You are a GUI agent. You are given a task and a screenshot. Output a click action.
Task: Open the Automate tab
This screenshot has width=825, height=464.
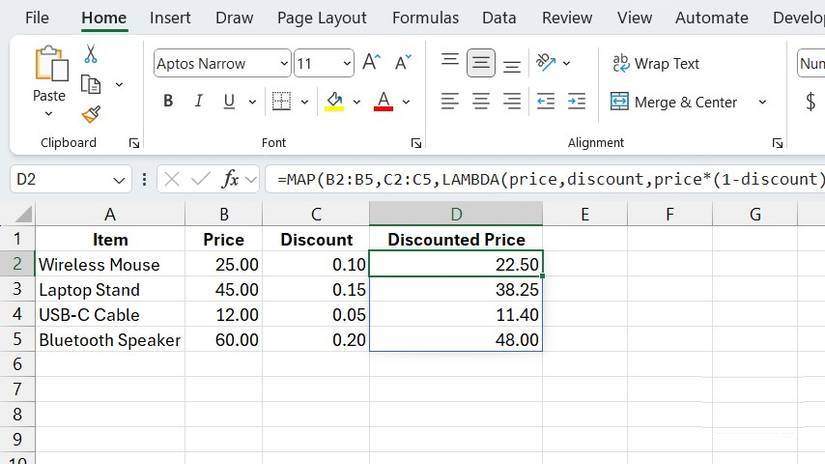[x=711, y=18]
